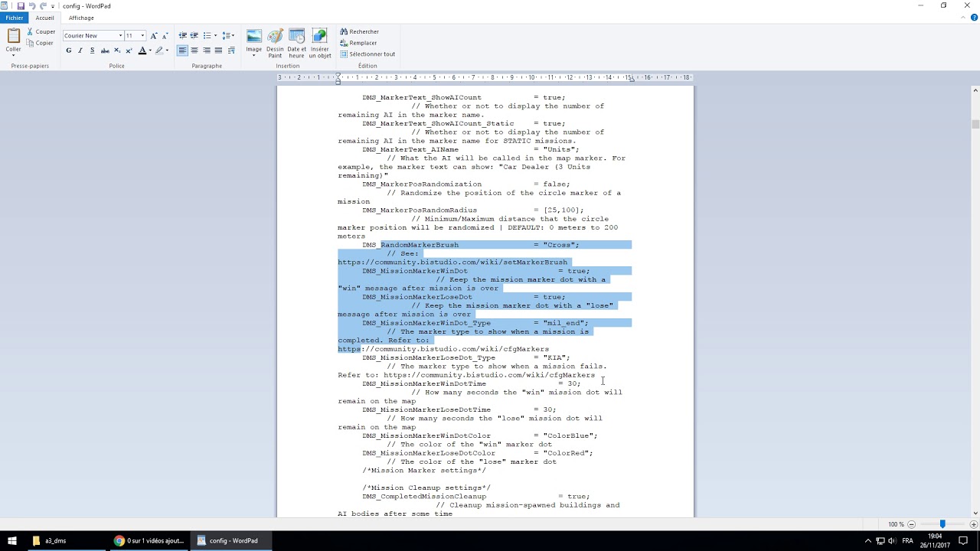This screenshot has width=980, height=551.
Task: Increase font size with the grow font icon
Action: click(x=154, y=35)
